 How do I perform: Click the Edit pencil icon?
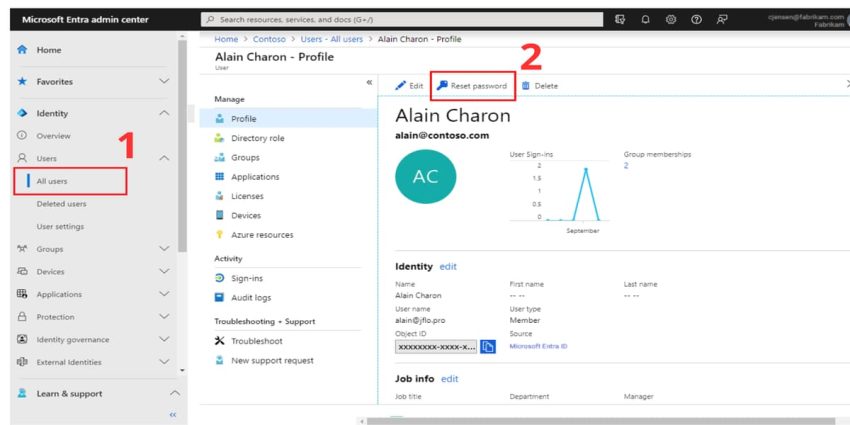click(400, 86)
